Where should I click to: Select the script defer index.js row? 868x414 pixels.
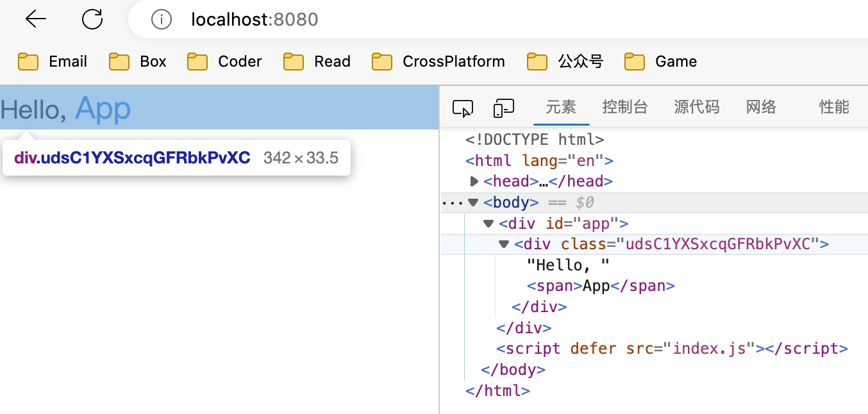(x=672, y=349)
